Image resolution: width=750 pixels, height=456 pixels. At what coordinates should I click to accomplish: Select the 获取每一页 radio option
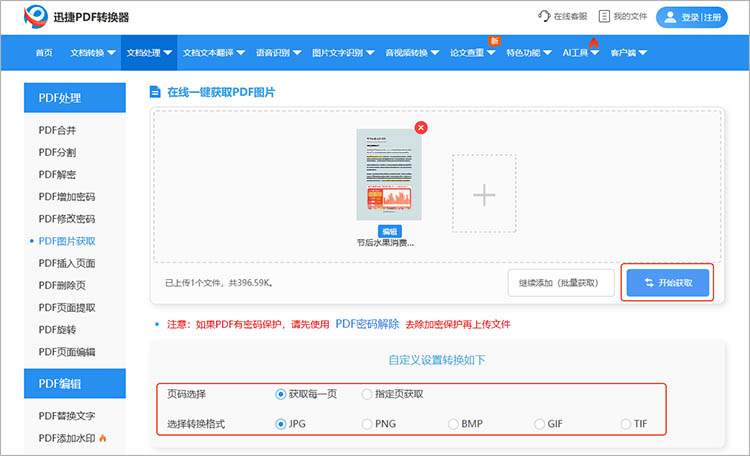pos(281,394)
